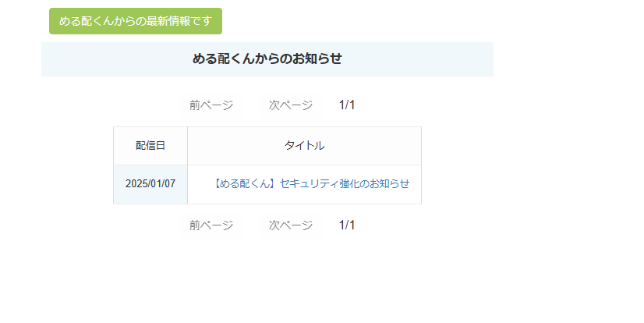
Task: Click the lower pagination's previous-page control
Action: 211,225
